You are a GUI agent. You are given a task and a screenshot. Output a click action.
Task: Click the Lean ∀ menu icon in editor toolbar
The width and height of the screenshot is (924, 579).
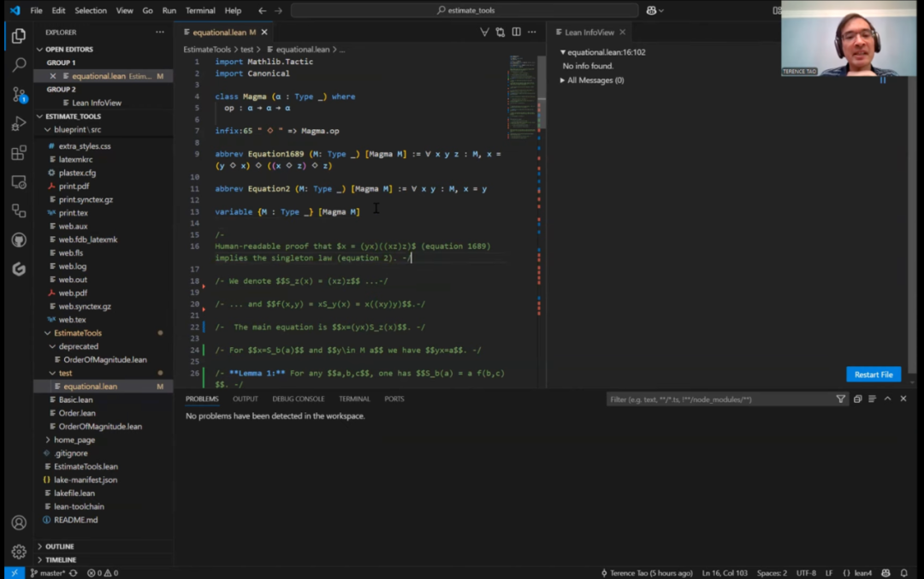click(484, 32)
